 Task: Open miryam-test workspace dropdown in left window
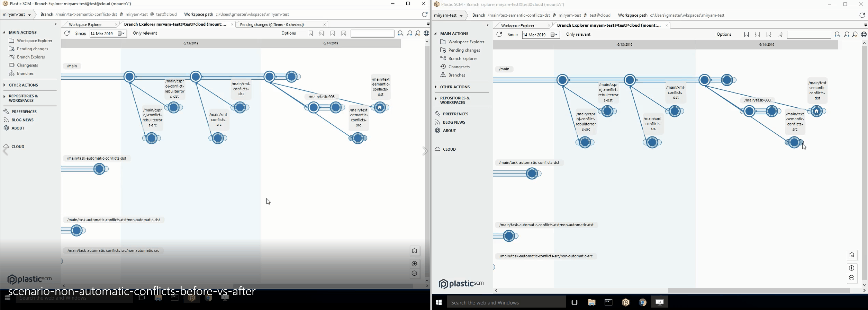(17, 15)
